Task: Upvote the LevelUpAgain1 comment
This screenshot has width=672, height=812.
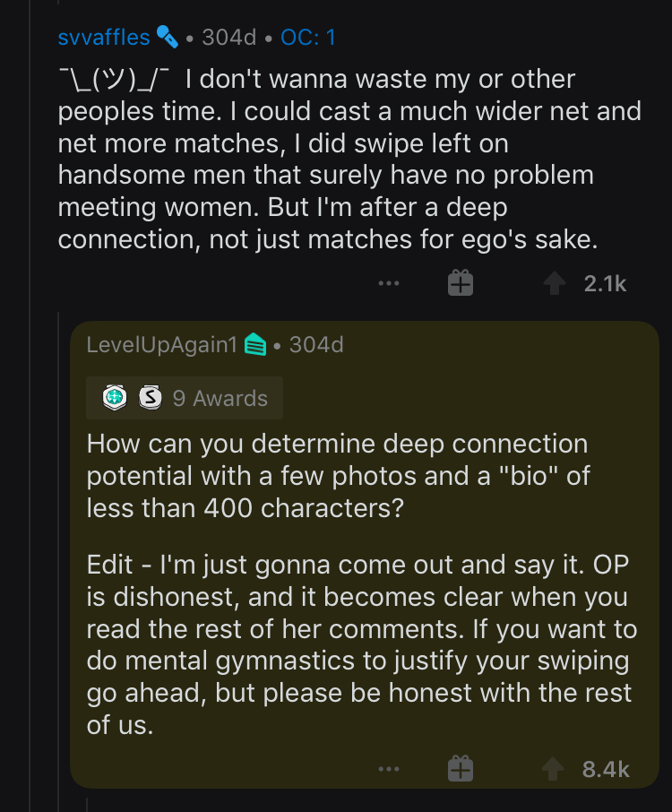Action: 556,769
